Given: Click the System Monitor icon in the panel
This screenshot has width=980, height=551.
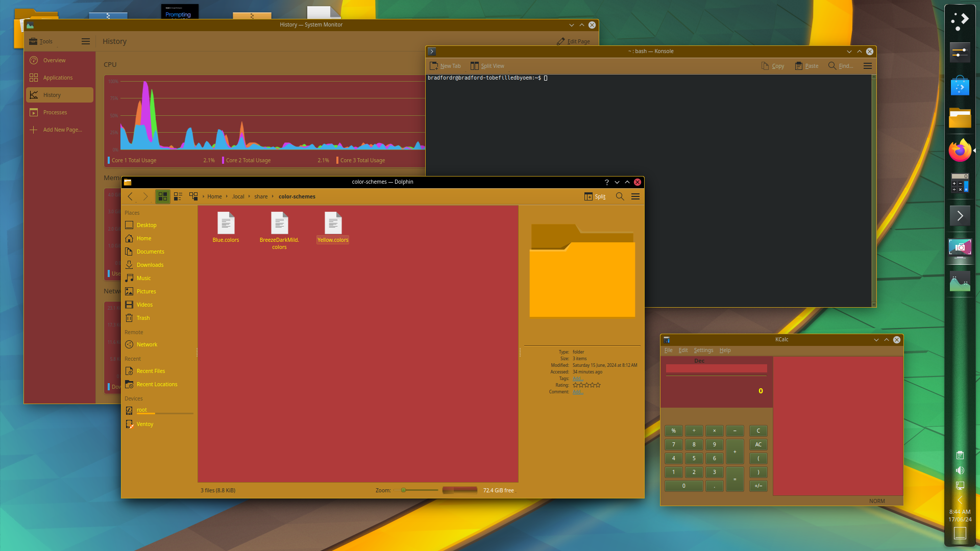Looking at the screenshot, I should [960, 281].
